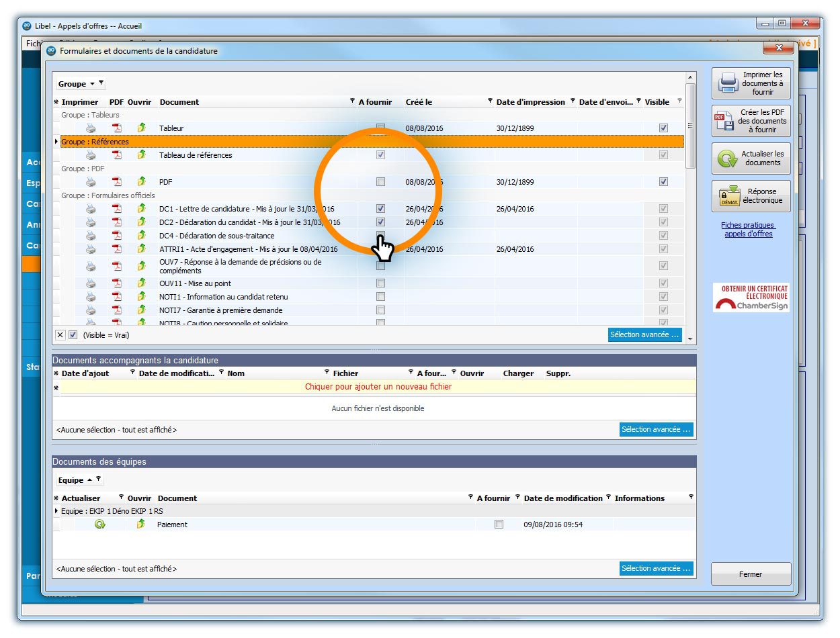Open green arrow icon in the PDF group row
Image resolution: width=840 pixels, height=638 pixels.
tap(141, 182)
